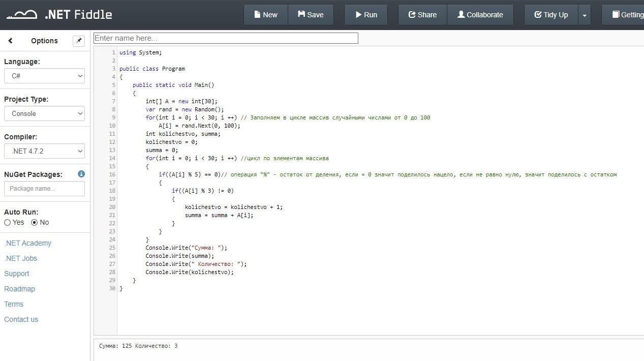Select No for Auto Run

coord(35,222)
